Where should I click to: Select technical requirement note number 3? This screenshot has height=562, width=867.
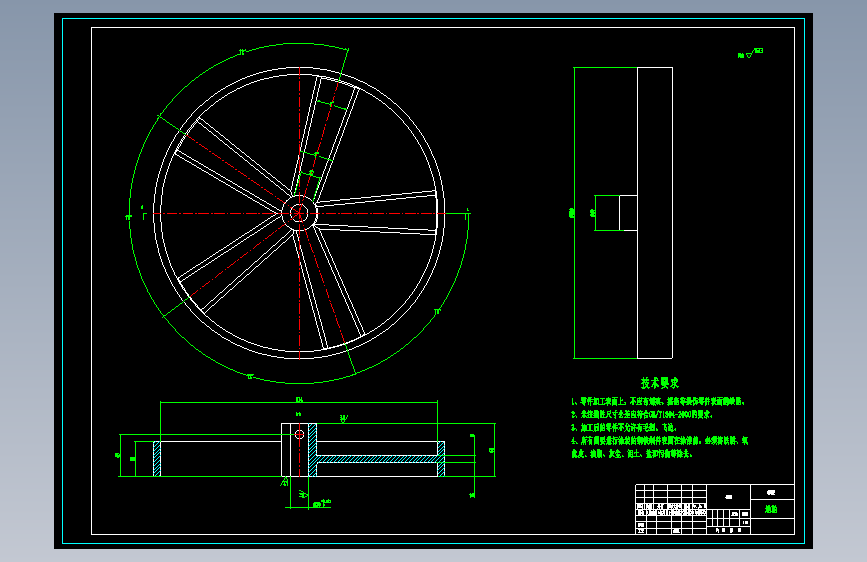coord(624,428)
